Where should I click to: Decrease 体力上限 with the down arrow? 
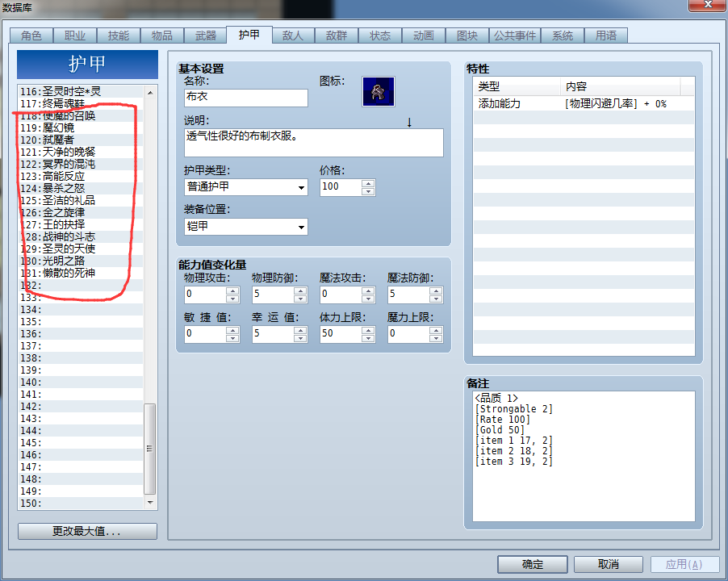tap(368, 338)
